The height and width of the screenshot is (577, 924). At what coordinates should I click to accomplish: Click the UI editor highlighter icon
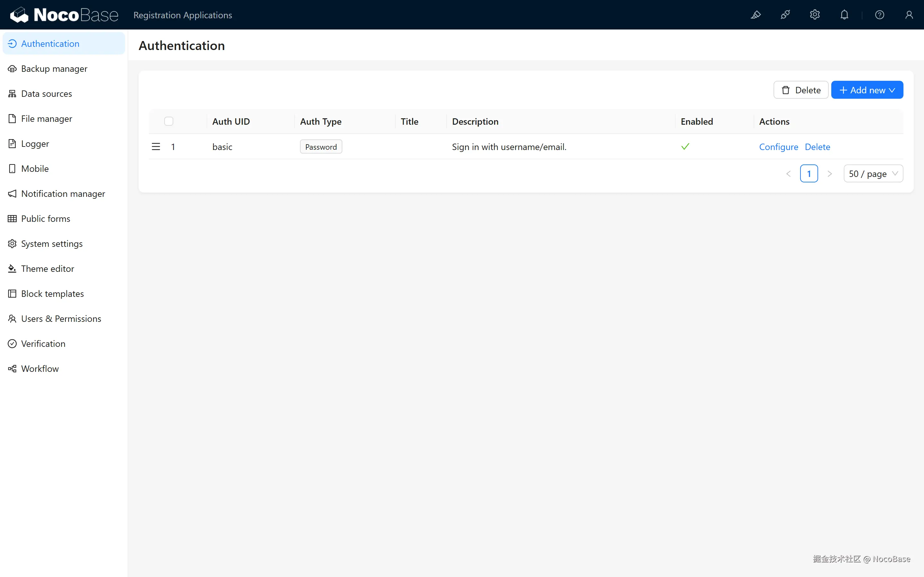756,15
